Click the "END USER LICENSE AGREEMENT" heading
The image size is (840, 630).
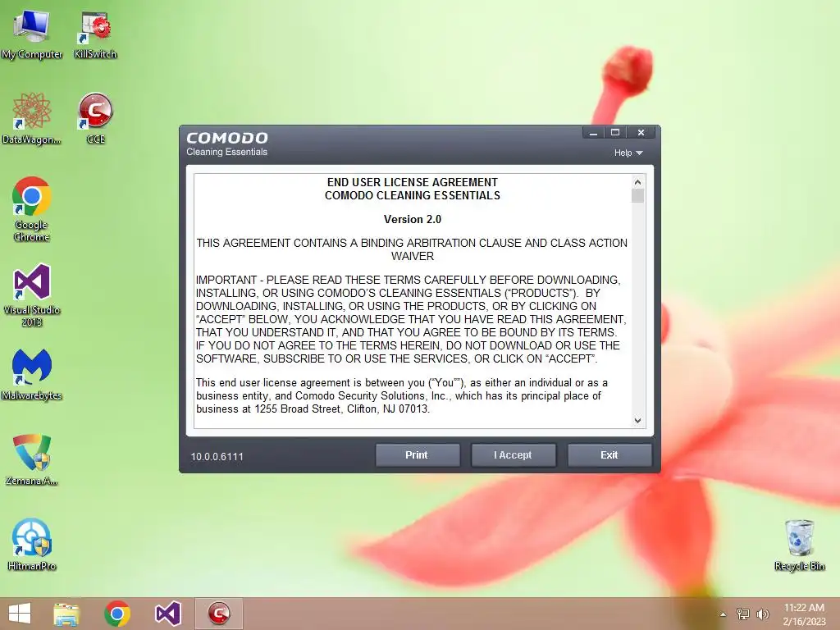tap(413, 182)
